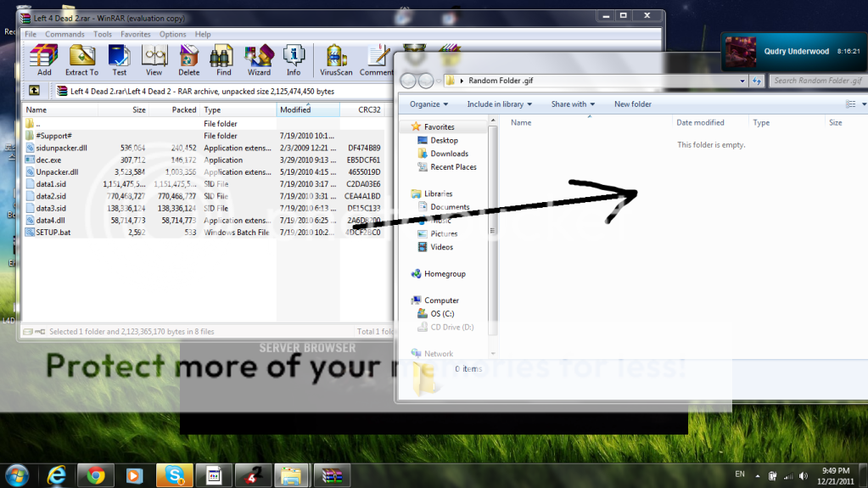Open Left 4 Dead 2 taskbar icon

[x=253, y=476]
